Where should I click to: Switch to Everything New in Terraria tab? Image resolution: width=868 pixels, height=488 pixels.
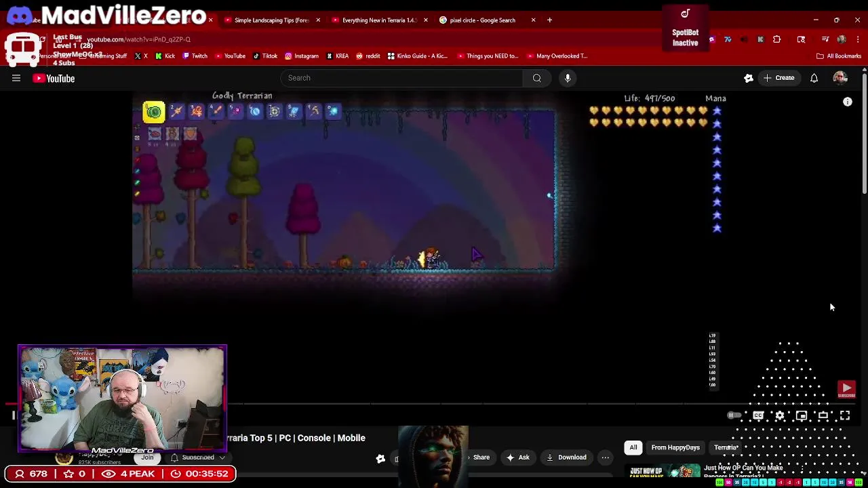point(378,20)
